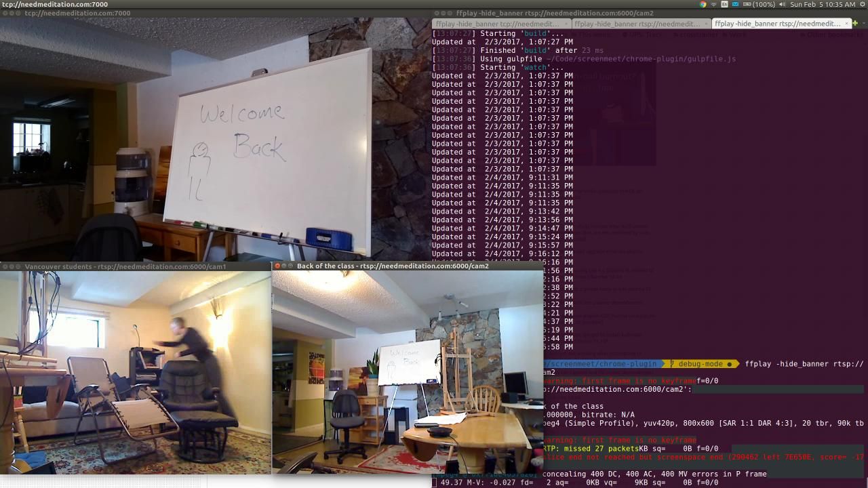Open the session gear menu at top right
Image resolution: width=868 pixels, height=488 pixels.
863,5
